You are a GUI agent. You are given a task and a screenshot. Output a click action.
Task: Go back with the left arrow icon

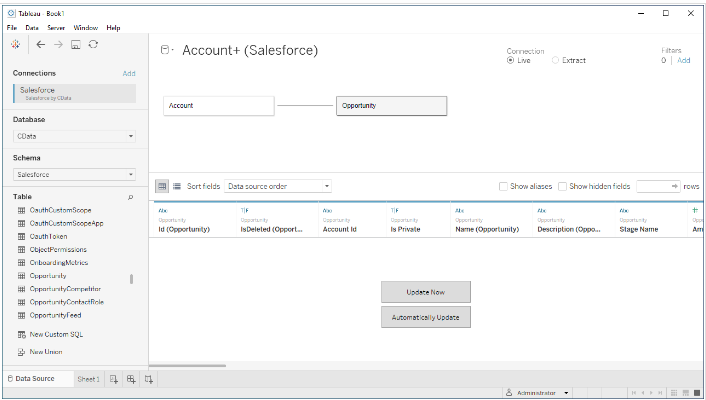coord(41,44)
